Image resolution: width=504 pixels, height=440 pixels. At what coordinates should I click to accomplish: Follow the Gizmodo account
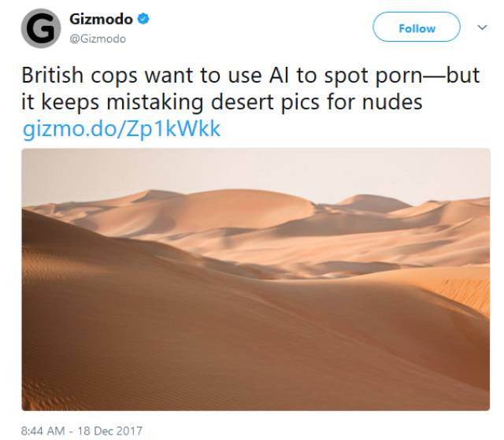417,27
